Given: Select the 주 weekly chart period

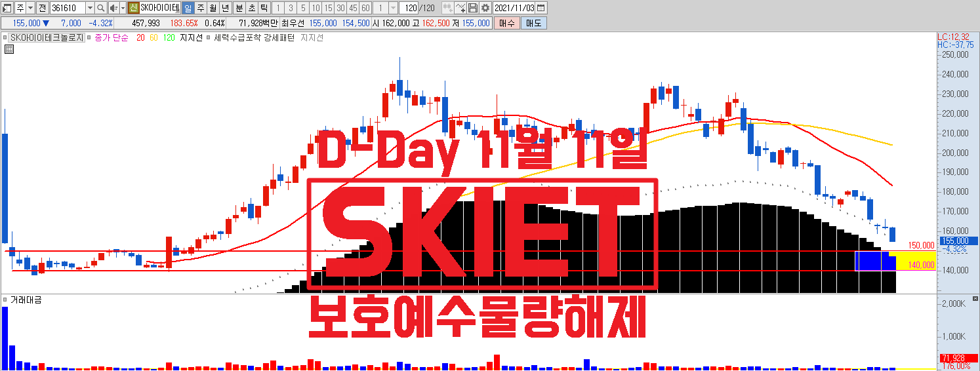Looking at the screenshot, I should click(x=201, y=8).
